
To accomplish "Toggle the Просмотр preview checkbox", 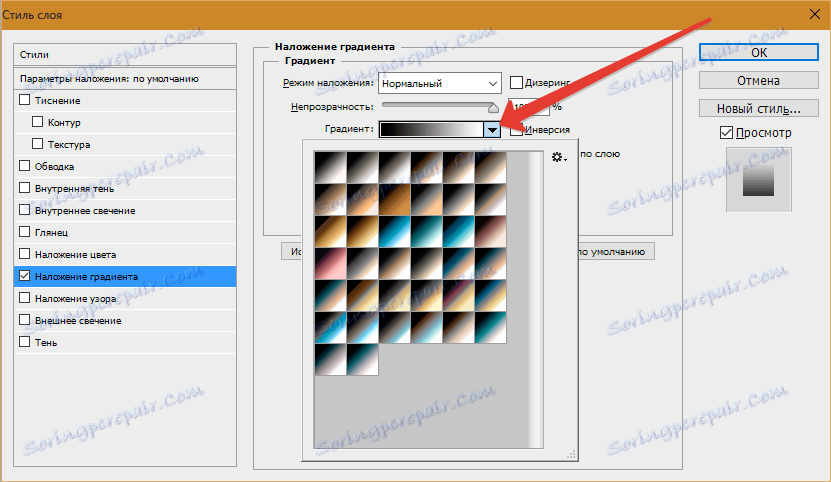I will tap(726, 133).
